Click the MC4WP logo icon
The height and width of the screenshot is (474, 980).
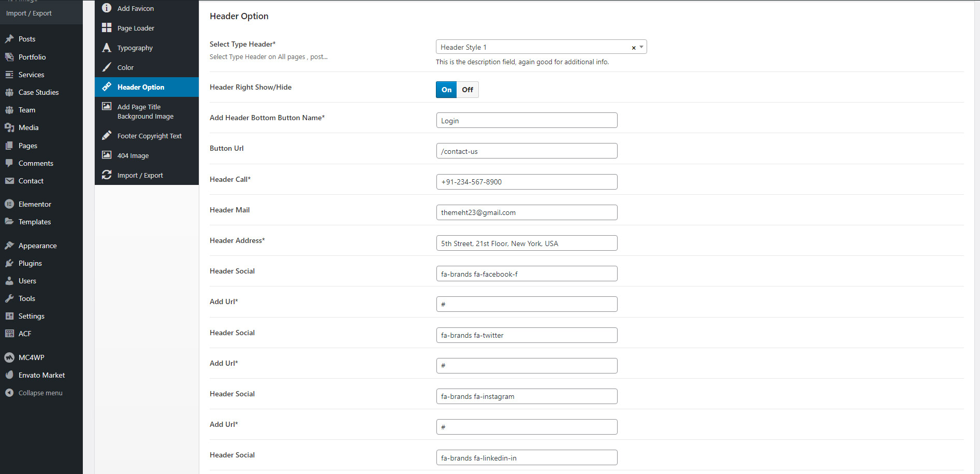(x=9, y=357)
